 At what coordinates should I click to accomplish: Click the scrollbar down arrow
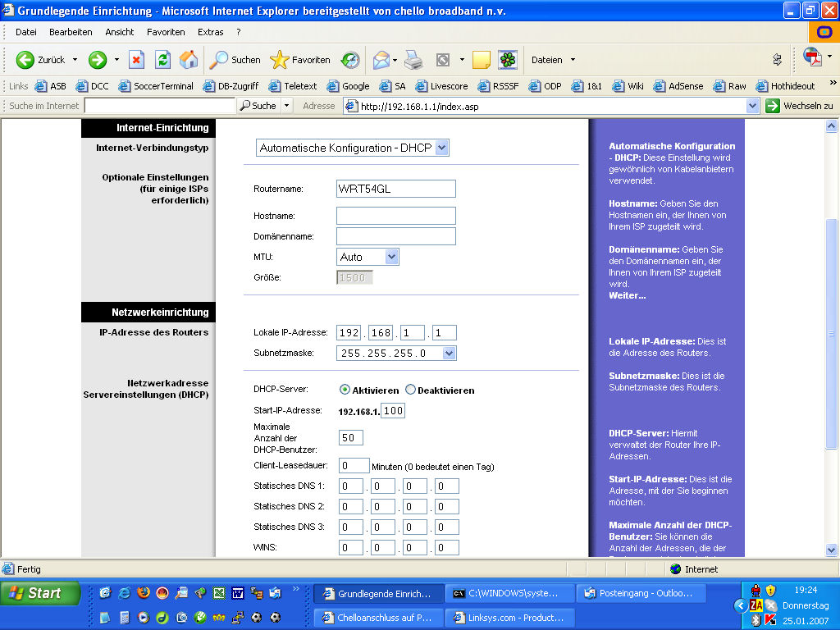click(832, 550)
